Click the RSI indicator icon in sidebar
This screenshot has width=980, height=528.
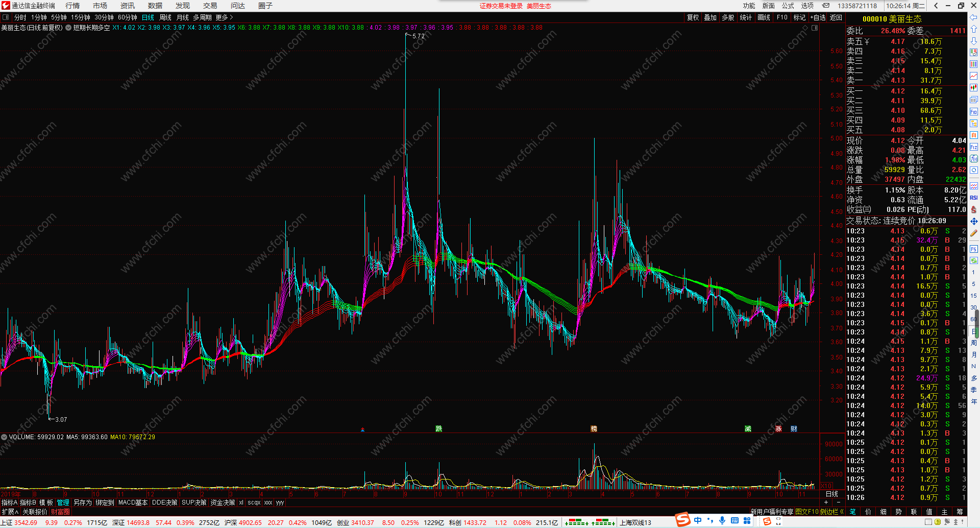click(974, 198)
